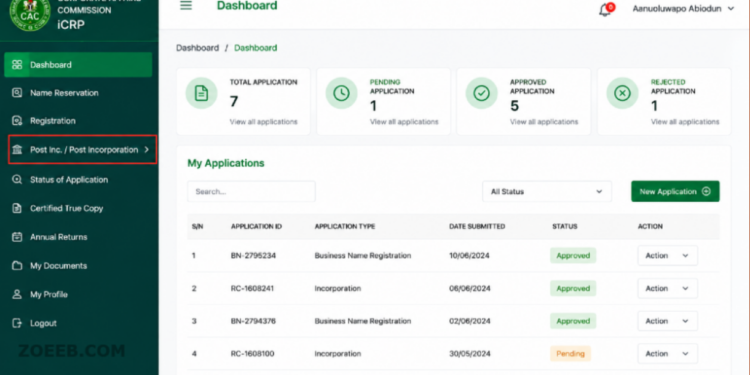Click the Dashboard grid icon in sidebar
The width and height of the screenshot is (750, 375).
[17, 65]
